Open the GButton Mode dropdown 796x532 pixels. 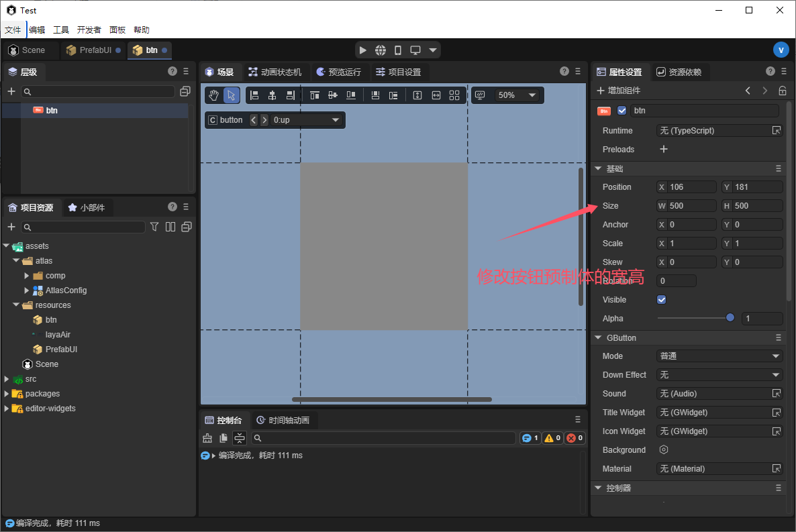coord(719,356)
